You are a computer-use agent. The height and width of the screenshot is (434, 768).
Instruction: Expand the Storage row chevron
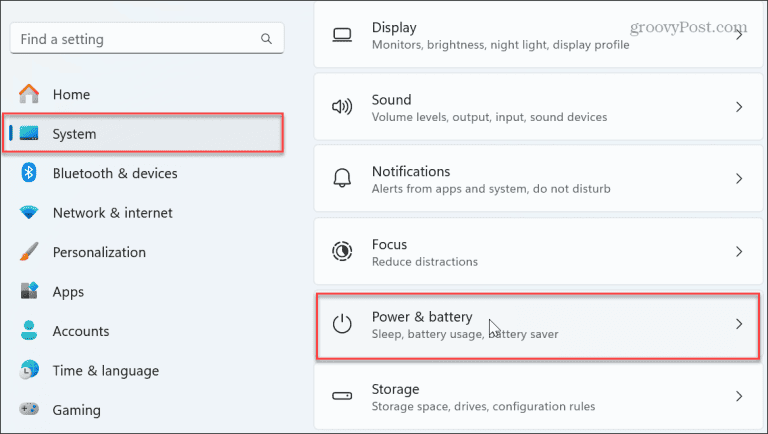pos(739,396)
